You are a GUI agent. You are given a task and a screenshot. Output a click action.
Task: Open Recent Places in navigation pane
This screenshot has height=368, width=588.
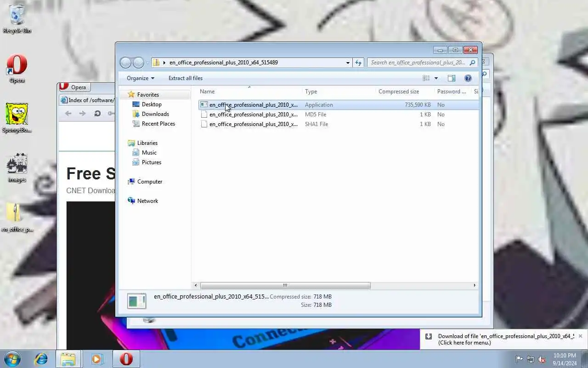click(x=158, y=124)
